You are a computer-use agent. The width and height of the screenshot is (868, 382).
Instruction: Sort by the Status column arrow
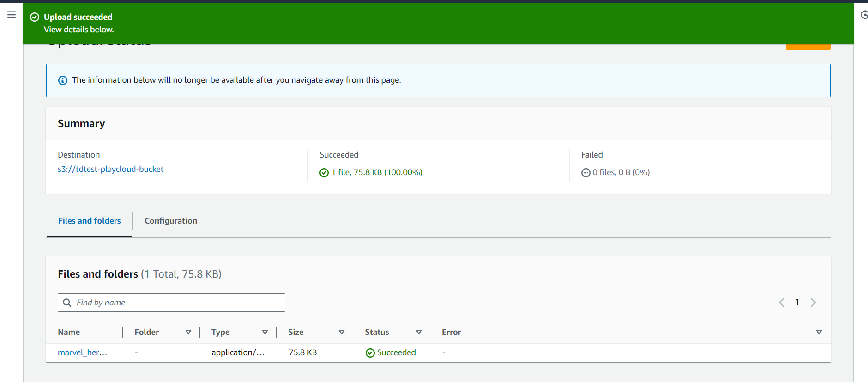click(419, 332)
